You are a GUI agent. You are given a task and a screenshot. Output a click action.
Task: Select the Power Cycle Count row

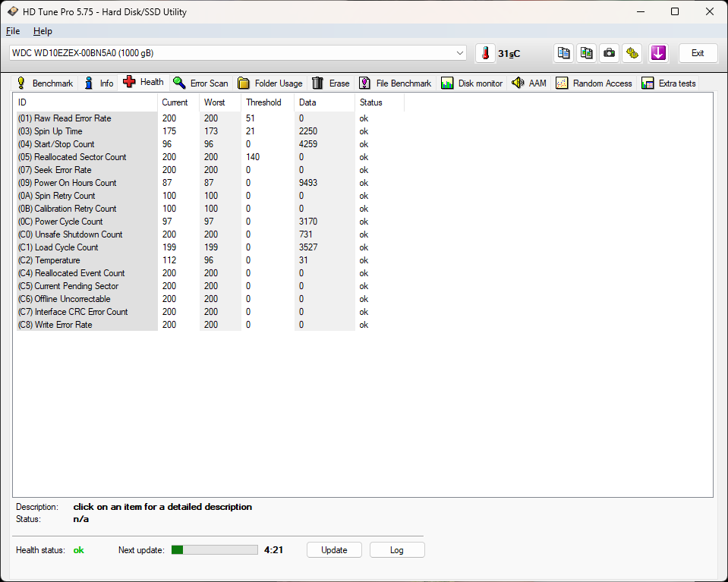[210, 222]
